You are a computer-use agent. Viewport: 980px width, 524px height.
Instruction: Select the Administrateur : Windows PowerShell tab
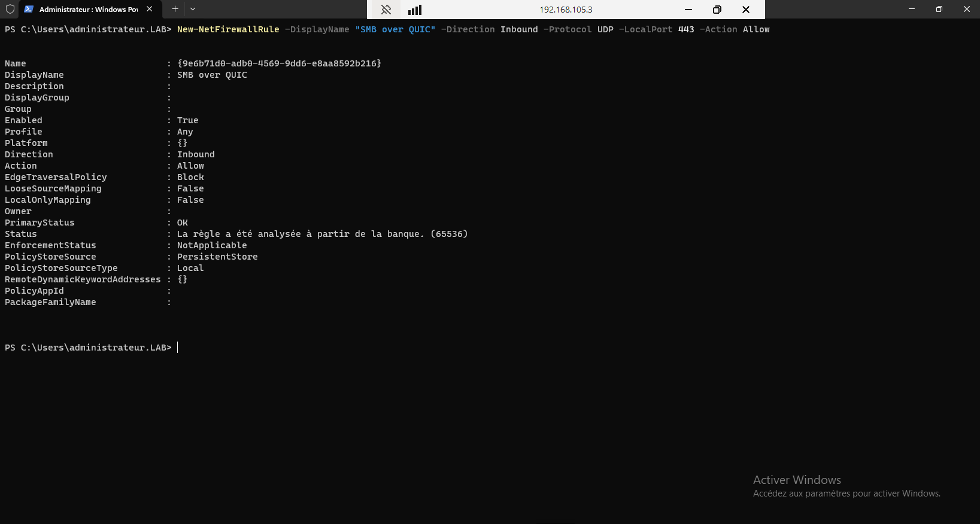point(88,9)
